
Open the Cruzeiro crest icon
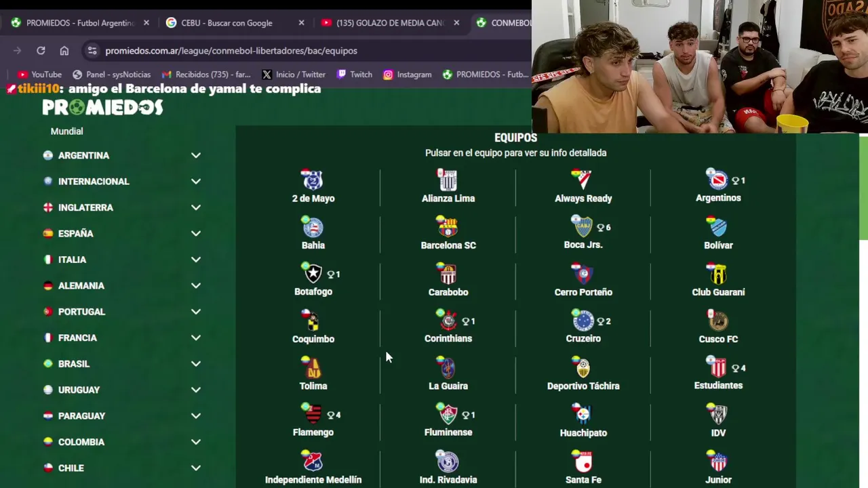(x=583, y=320)
